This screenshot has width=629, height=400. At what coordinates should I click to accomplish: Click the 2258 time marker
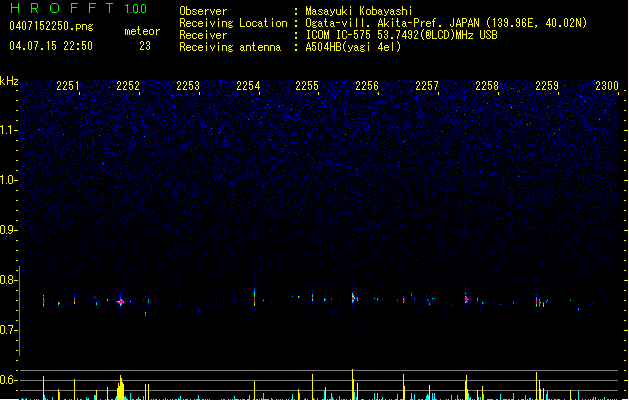[487, 86]
